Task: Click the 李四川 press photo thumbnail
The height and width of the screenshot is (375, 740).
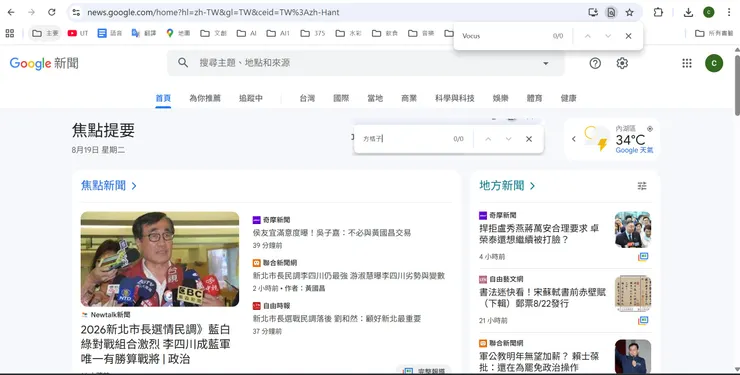Action: [x=160, y=259]
